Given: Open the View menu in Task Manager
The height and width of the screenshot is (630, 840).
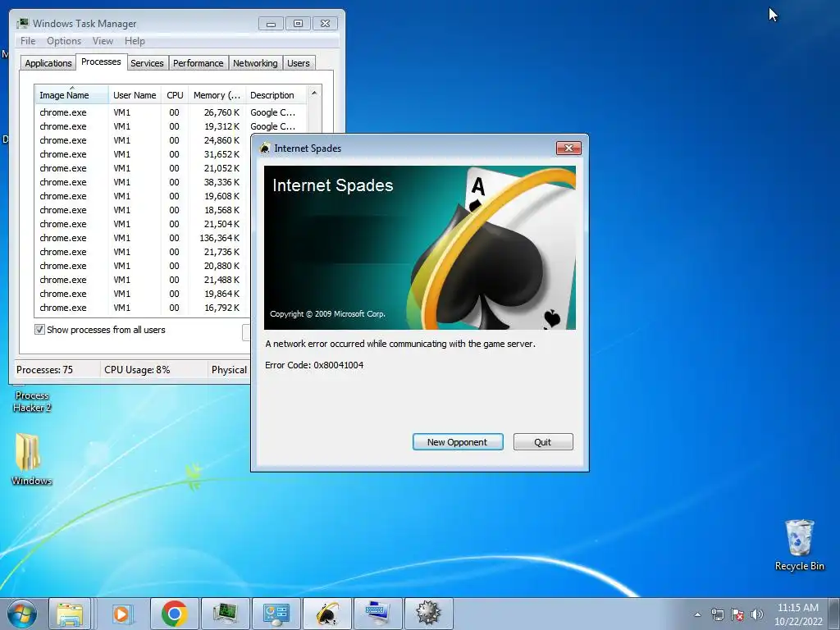Looking at the screenshot, I should (103, 41).
